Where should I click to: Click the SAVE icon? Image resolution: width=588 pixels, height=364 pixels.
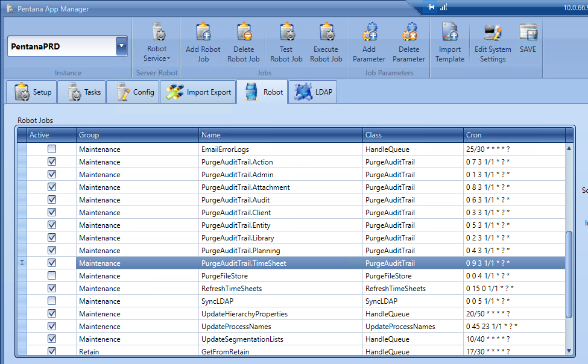tap(528, 32)
